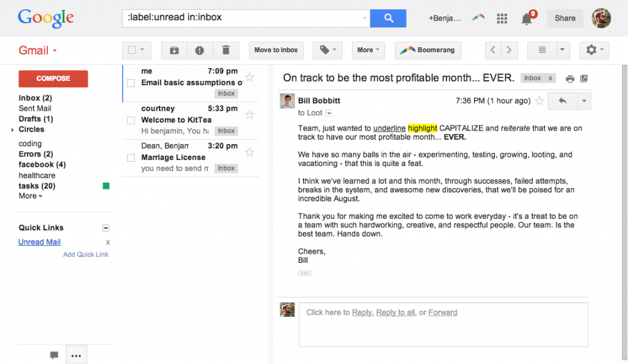Open the Errors (2) label
The width and height of the screenshot is (628, 364).
pos(36,154)
